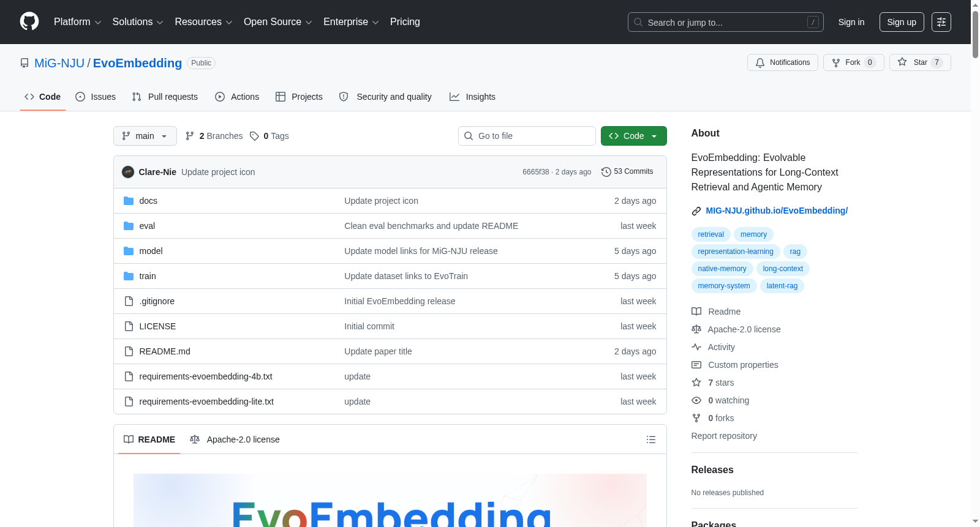Click the Notifications bell button
This screenshot has height=527, width=980.
point(783,62)
